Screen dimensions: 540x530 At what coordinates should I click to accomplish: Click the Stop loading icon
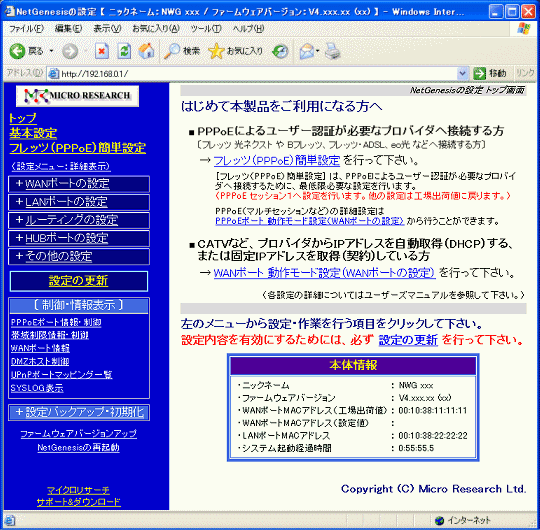102,51
